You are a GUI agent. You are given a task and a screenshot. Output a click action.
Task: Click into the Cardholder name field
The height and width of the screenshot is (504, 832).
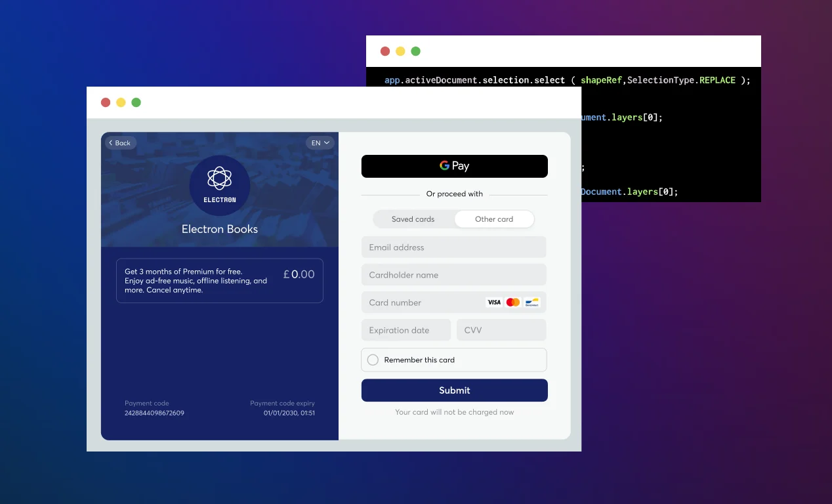click(454, 275)
